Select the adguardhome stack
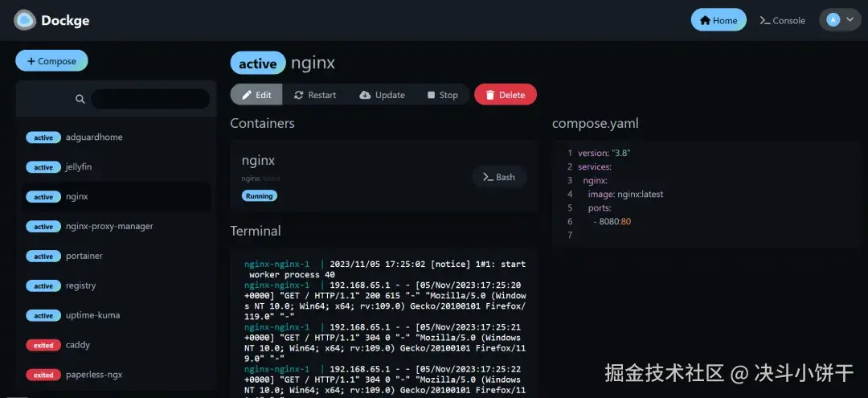The width and height of the screenshot is (868, 398). pyautogui.click(x=117, y=137)
